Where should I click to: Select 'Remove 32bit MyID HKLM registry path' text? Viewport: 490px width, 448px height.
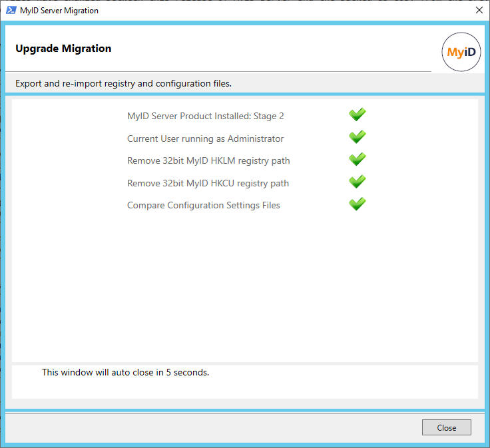point(208,161)
